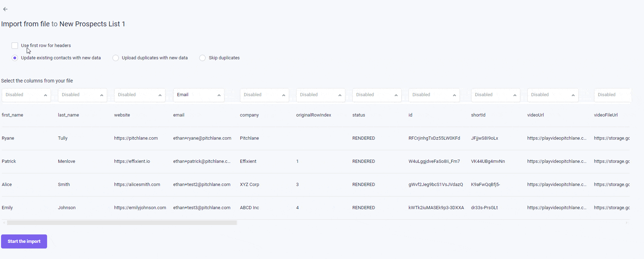
Task: Click ethan+ryane@pitchlane.com email cell
Action: coord(202,138)
